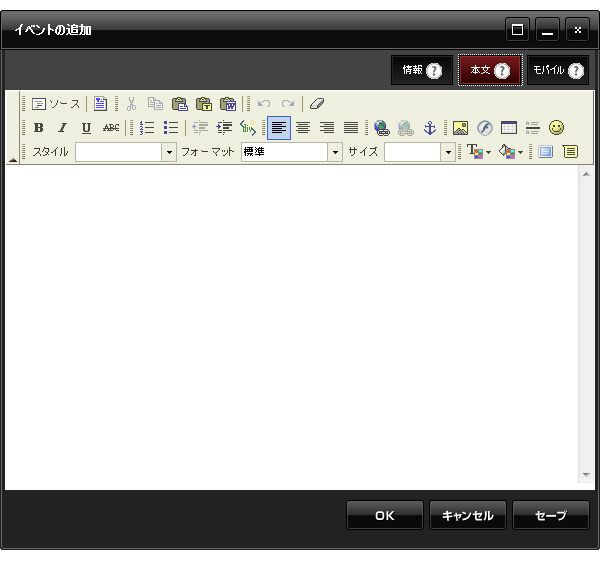Click the OK button
600x570 pixels.
[x=385, y=515]
